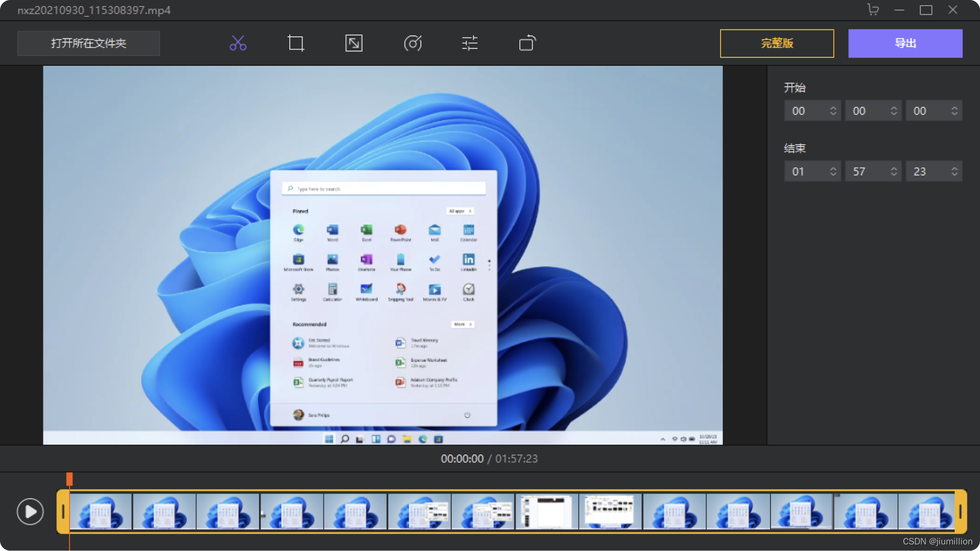980x551 pixels.
Task: Click the orange playhead marker on the timeline
Action: [x=70, y=479]
